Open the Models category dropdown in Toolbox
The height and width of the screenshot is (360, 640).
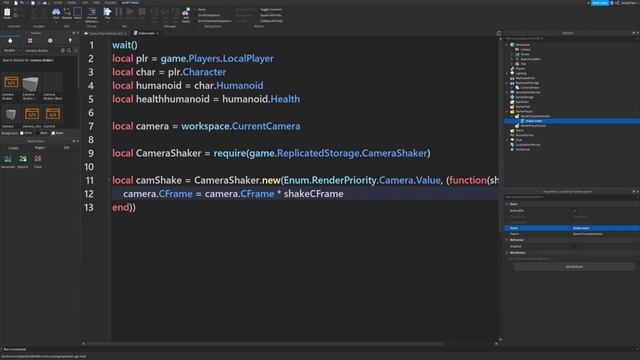(x=12, y=51)
